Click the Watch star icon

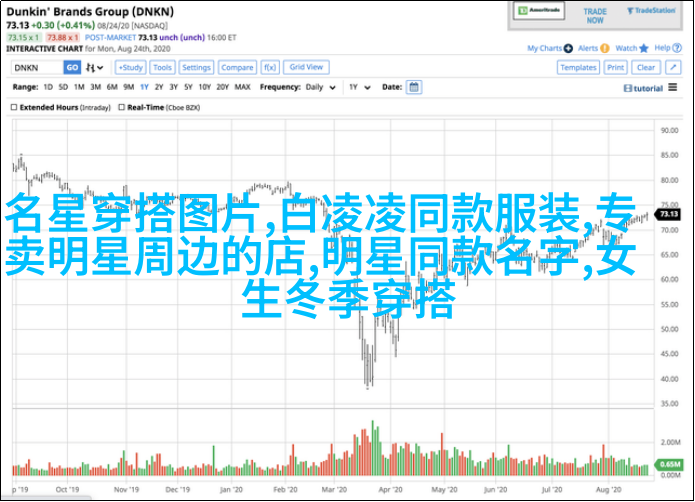(x=644, y=48)
